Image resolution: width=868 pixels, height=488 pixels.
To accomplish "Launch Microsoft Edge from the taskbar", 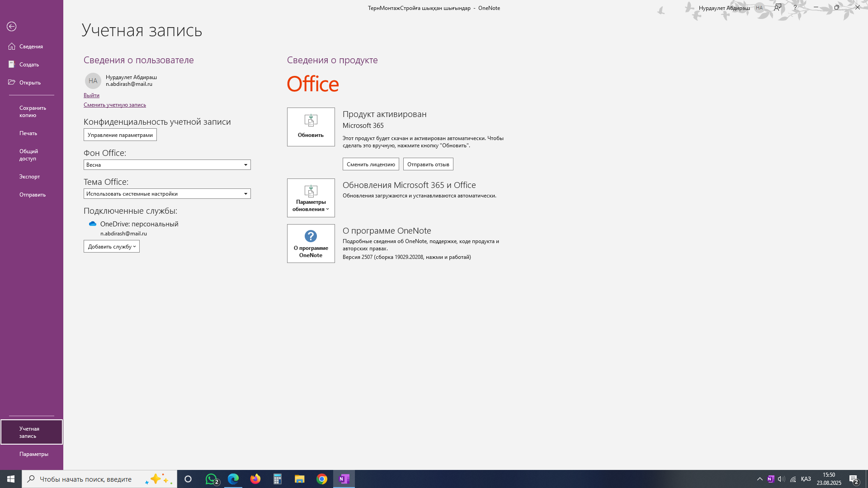I will click(233, 479).
